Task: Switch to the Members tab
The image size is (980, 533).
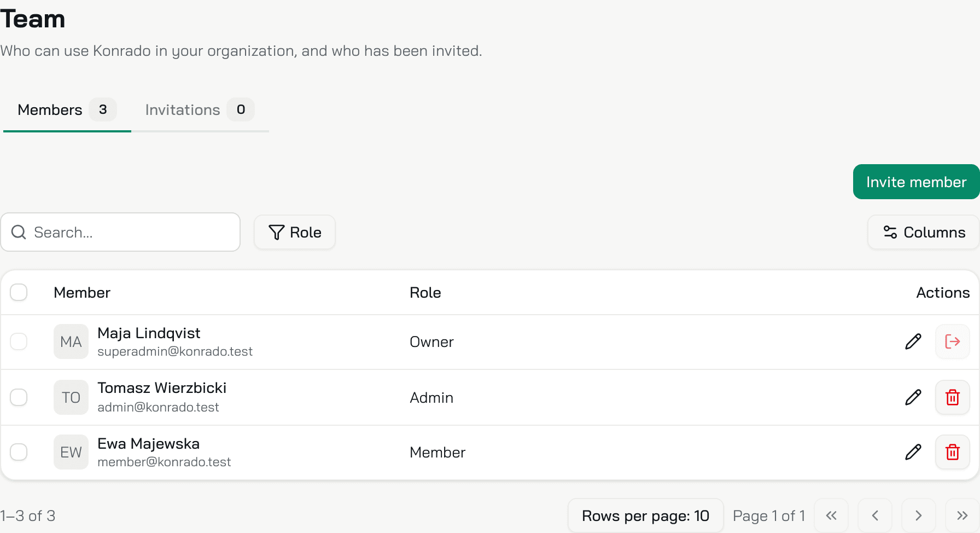Action: (67, 110)
